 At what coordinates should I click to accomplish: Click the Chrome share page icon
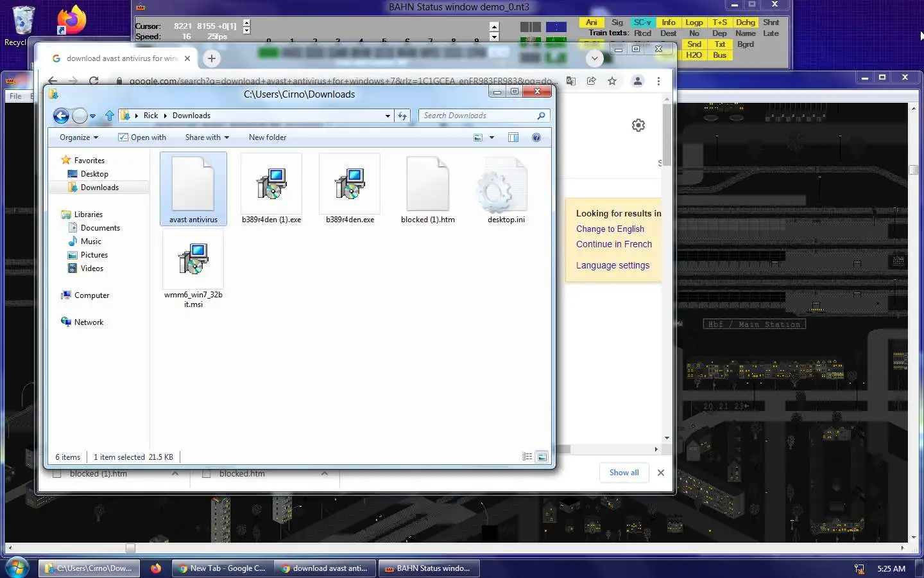tap(592, 81)
